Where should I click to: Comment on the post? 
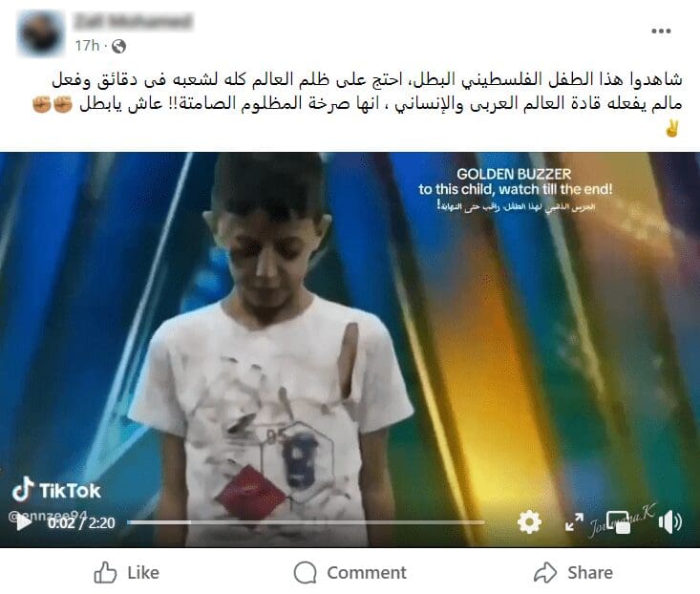point(350,573)
